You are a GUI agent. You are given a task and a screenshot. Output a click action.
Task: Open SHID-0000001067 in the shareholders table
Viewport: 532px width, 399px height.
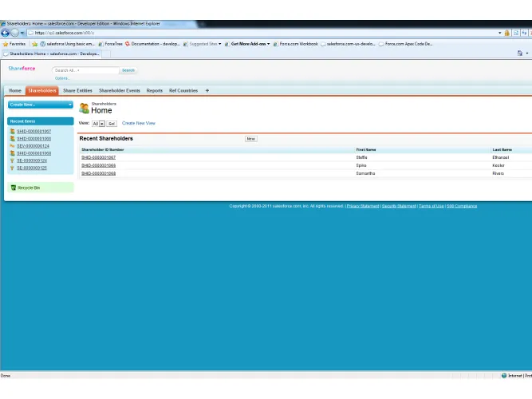click(x=98, y=157)
